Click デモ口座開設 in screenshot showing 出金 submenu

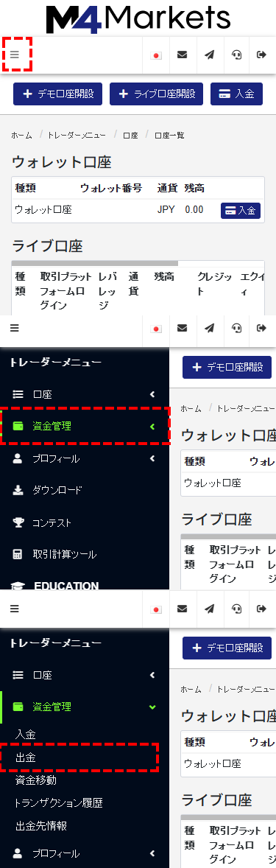click(227, 648)
